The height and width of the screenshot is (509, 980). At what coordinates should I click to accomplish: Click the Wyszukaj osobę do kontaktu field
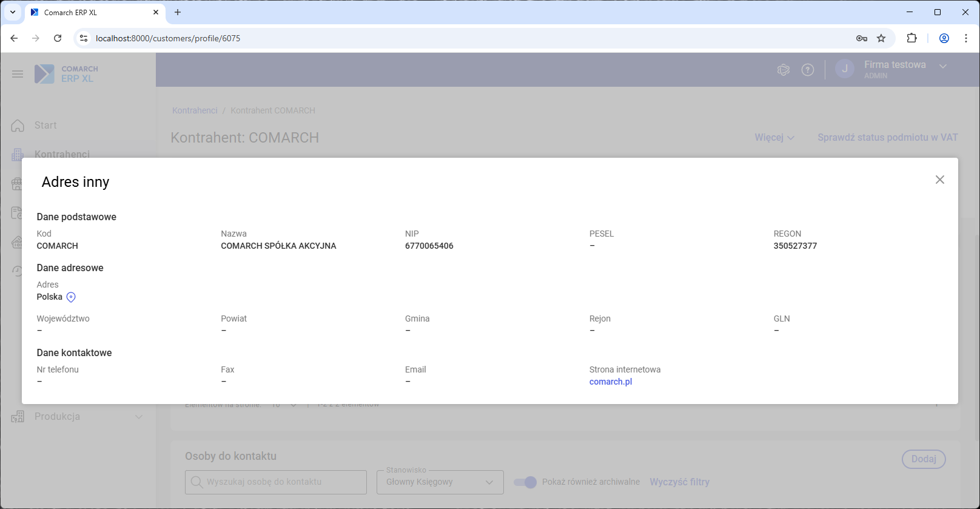point(276,482)
